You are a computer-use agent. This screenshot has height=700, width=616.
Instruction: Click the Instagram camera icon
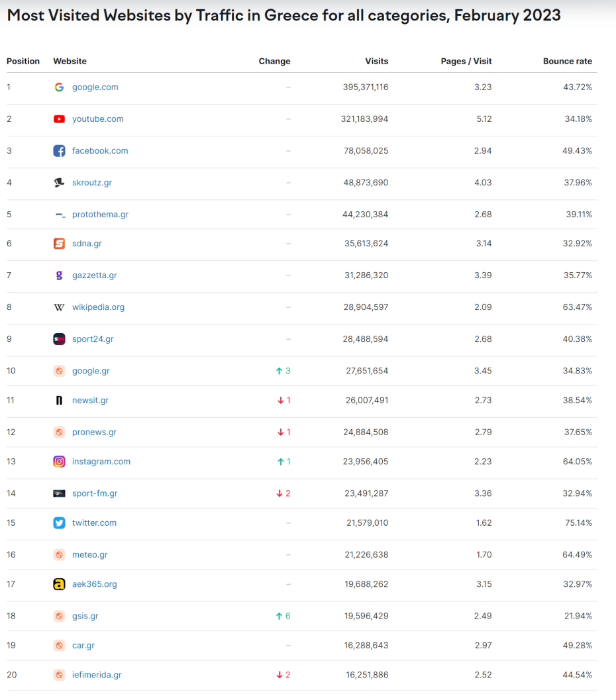(59, 462)
